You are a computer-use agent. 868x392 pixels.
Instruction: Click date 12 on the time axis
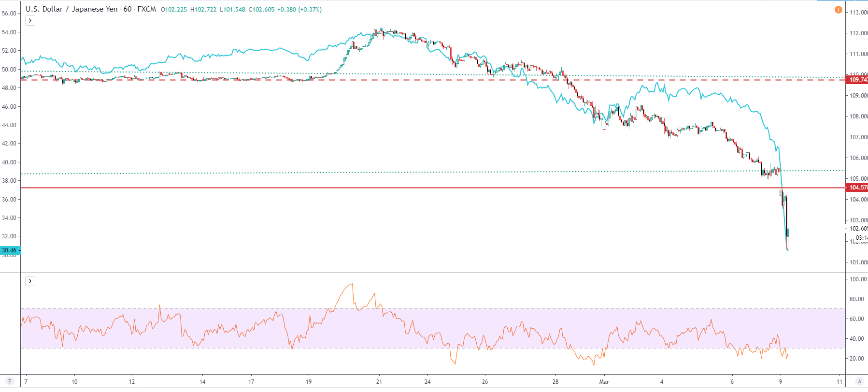click(132, 382)
